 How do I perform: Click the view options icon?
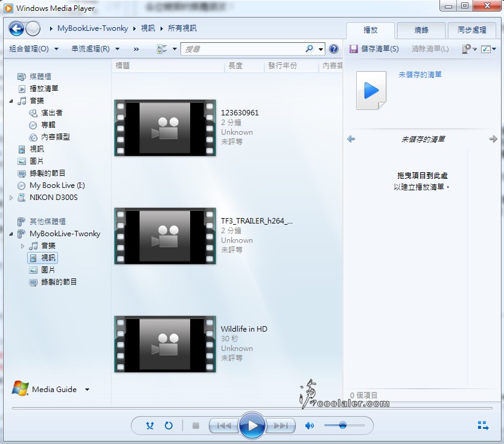pyautogui.click(x=162, y=49)
